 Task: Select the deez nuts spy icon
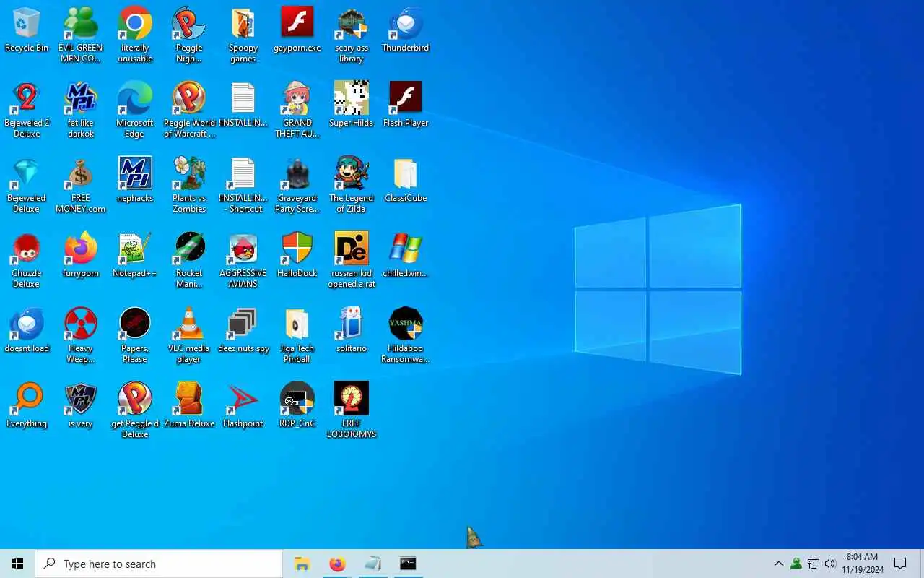(243, 331)
